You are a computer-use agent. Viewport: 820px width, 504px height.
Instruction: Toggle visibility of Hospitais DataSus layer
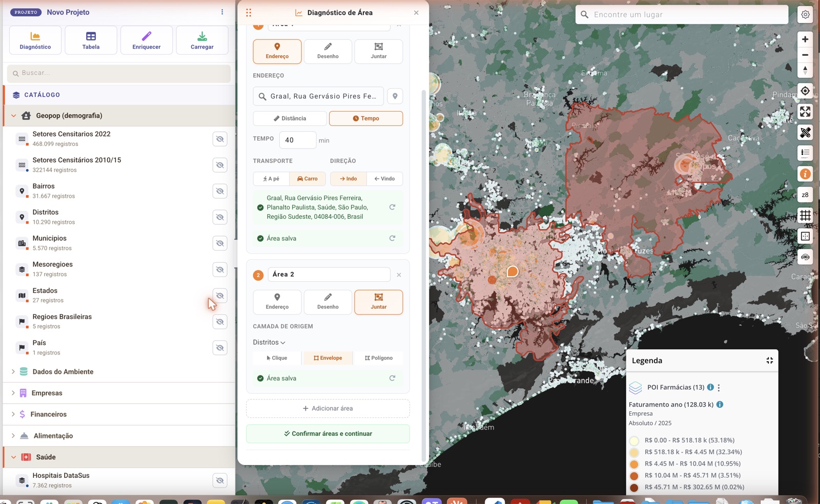coord(220,480)
